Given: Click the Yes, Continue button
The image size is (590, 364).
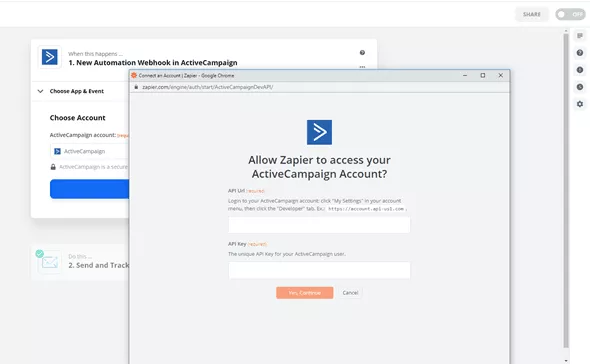Looking at the screenshot, I should coord(304,293).
